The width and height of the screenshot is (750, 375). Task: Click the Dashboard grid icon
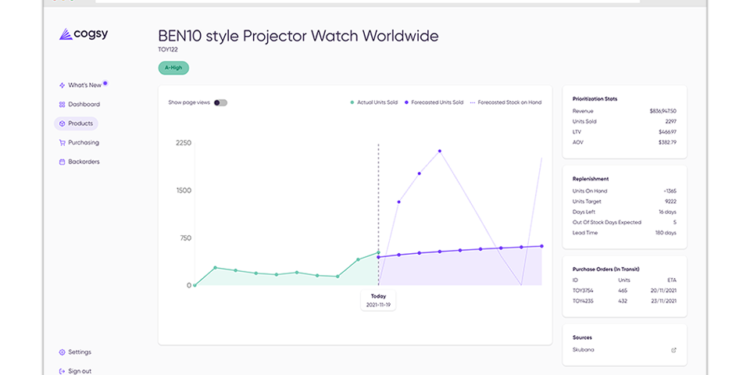[x=62, y=104]
